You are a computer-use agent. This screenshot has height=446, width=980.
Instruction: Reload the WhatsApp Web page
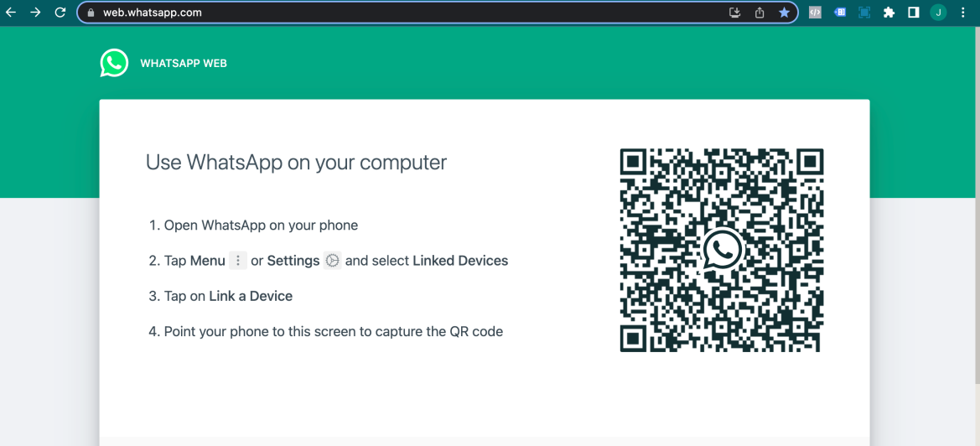pos(60,13)
